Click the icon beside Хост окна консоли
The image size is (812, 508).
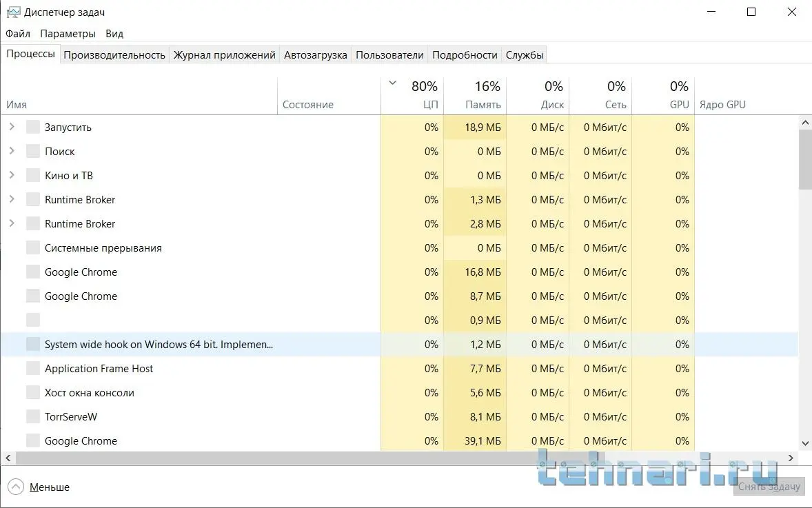[x=33, y=392]
